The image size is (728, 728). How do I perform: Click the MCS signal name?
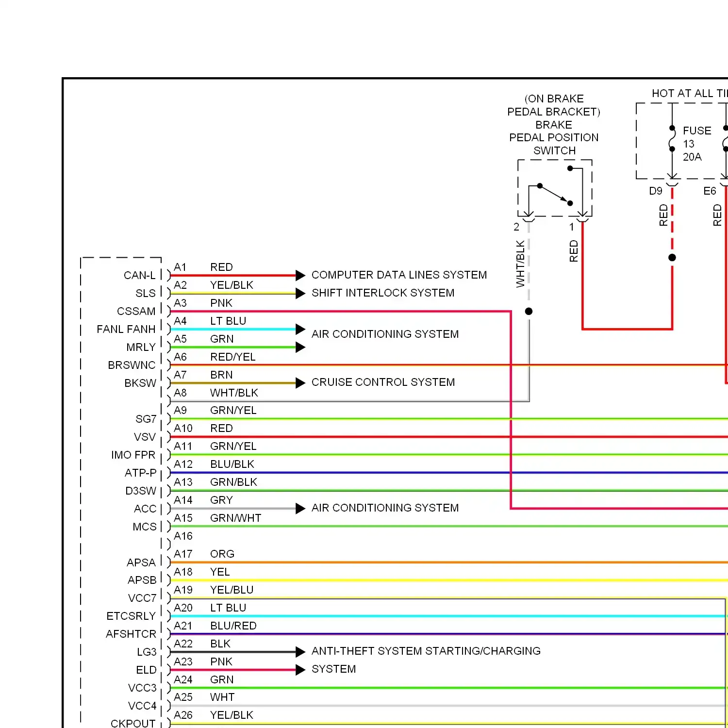pyautogui.click(x=145, y=527)
